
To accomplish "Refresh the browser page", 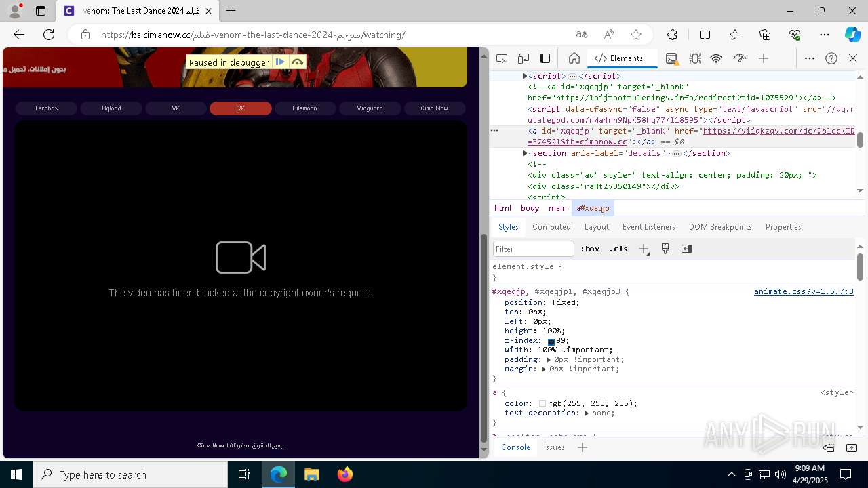I will 49,35.
